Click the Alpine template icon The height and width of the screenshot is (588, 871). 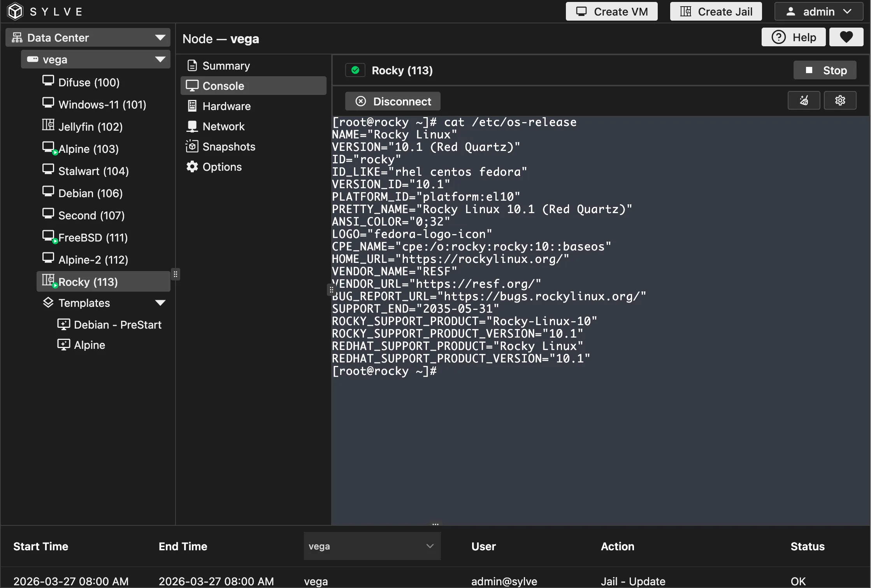64,345
